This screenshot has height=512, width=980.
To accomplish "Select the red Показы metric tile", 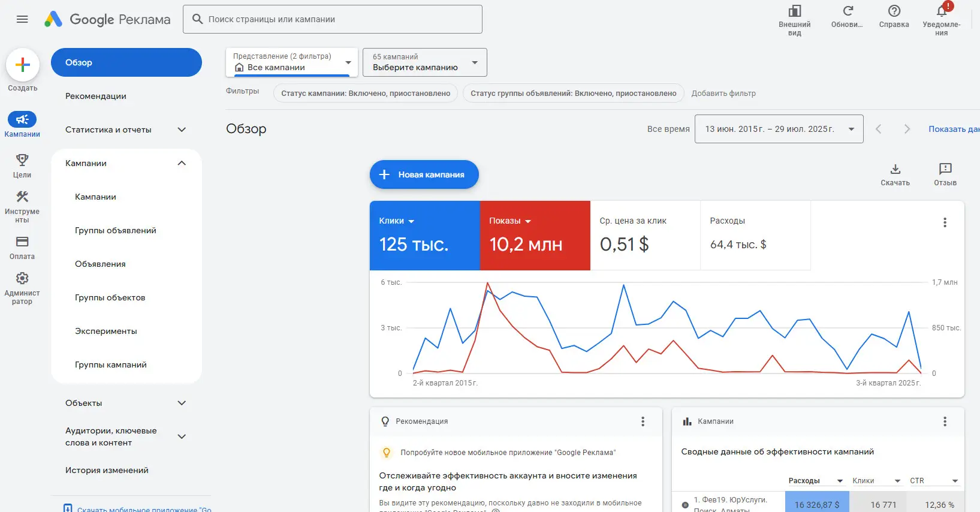I will click(x=535, y=235).
